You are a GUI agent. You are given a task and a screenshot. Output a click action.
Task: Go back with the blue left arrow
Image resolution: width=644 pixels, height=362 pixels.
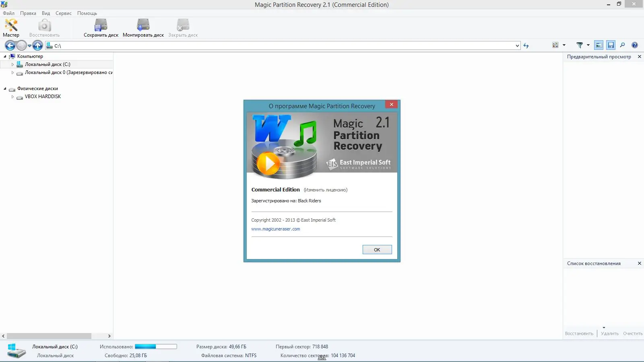(x=10, y=45)
